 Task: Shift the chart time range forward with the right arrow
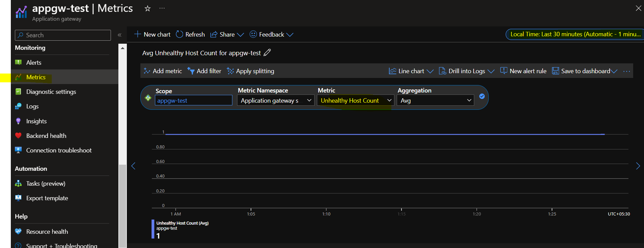638,166
